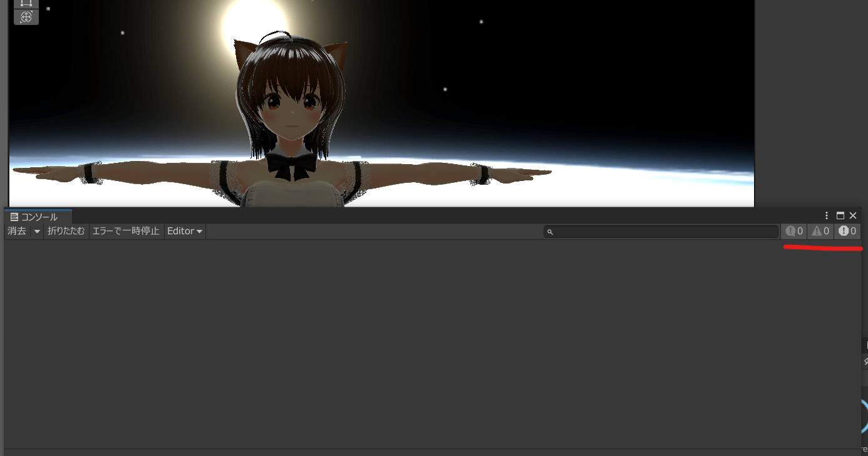This screenshot has width=868, height=456.
Task: Toggle error messages counter
Action: (x=847, y=231)
